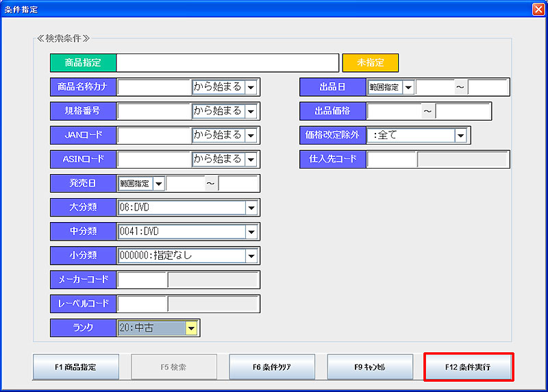Open the 発売日 範囲指定 dropdown
548x392 pixels.
click(158, 184)
